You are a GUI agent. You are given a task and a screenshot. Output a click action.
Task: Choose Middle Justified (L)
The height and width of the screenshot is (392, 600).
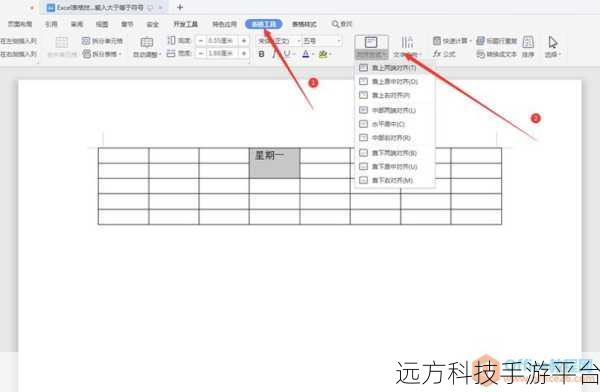[395, 110]
